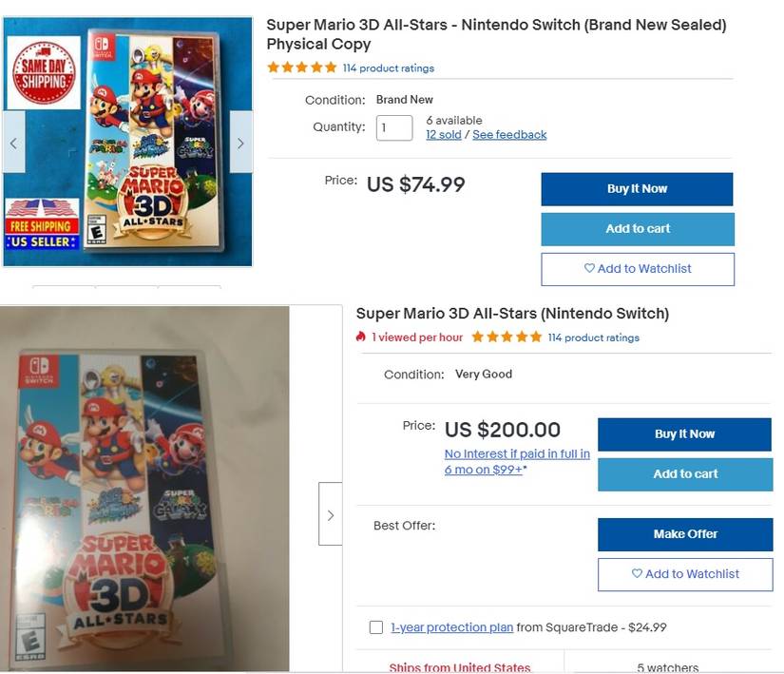Image resolution: width=784 pixels, height=674 pixels.
Task: Click Buy It Now on the $74.99 listing
Action: [x=636, y=188]
